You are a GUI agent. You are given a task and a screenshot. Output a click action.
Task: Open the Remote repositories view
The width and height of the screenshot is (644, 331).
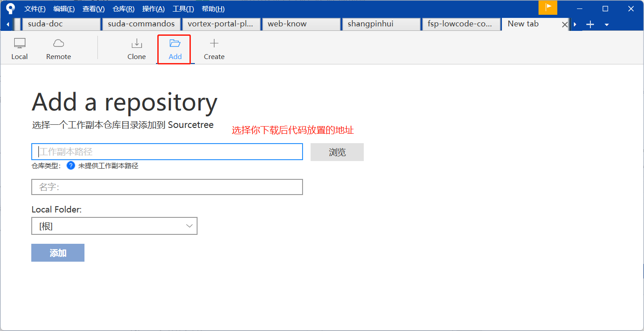(59, 49)
